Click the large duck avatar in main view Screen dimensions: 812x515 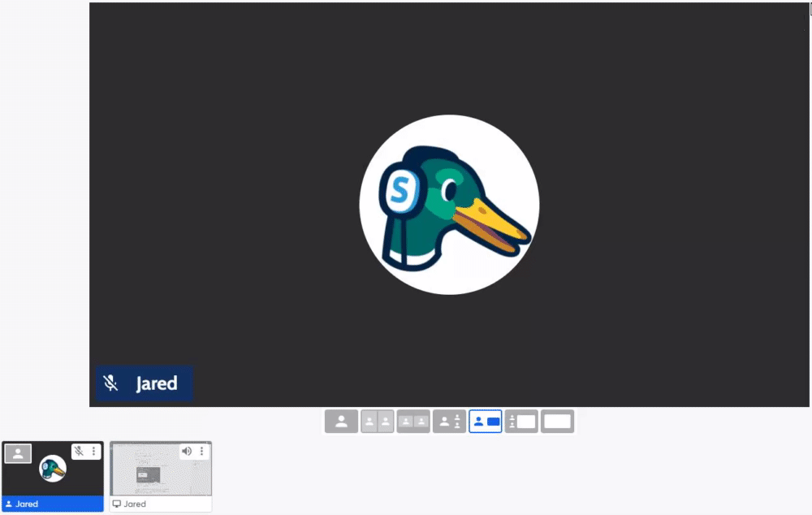point(449,205)
